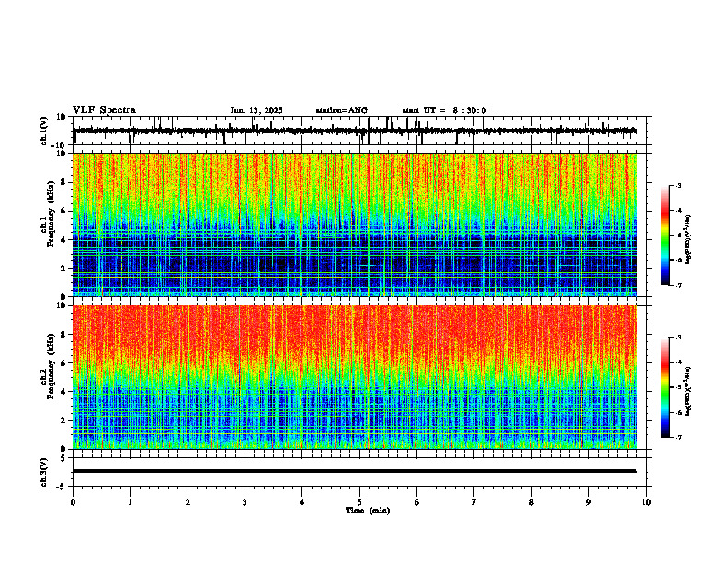This screenshot has height=563, width=728.
Task: Click time tick label '10' on x-axis
Action: [x=646, y=502]
